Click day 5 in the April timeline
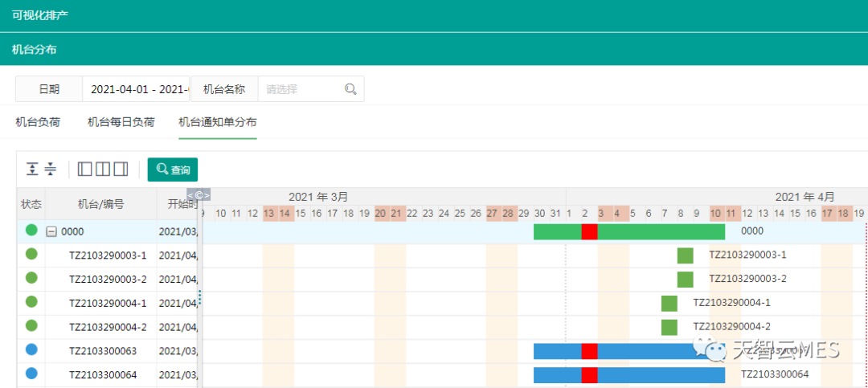 [633, 213]
